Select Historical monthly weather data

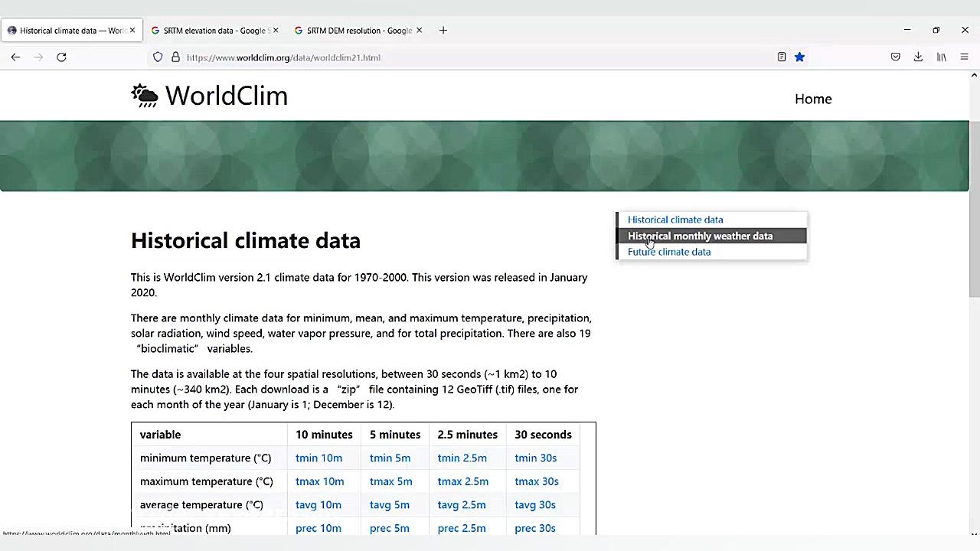pyautogui.click(x=700, y=236)
